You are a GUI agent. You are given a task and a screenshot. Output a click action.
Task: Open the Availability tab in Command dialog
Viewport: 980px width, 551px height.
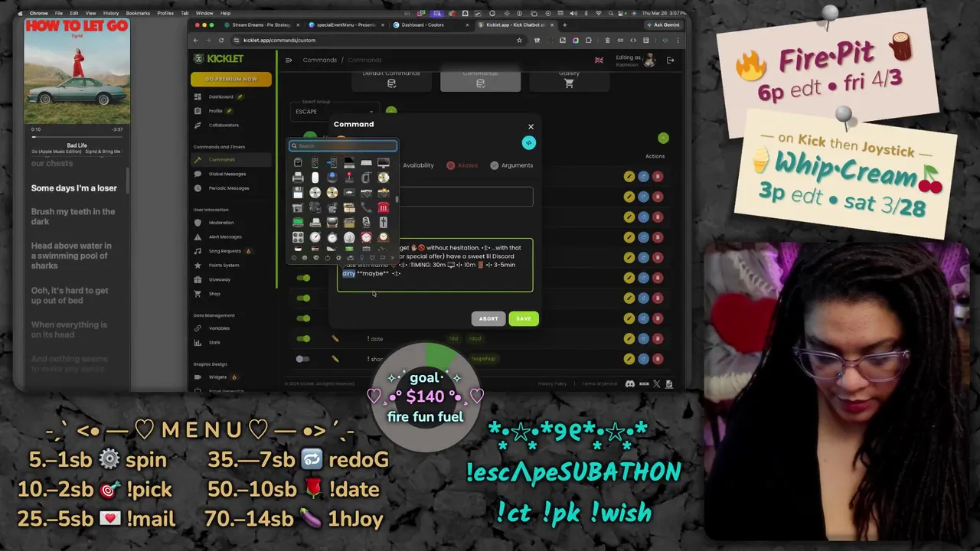click(418, 165)
